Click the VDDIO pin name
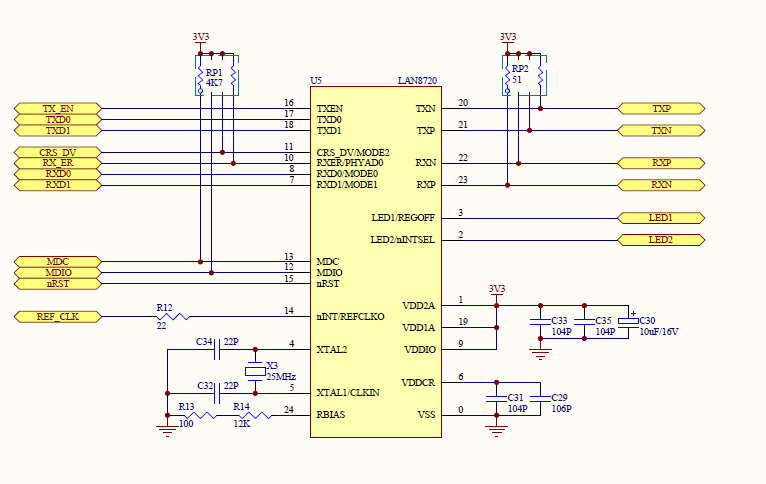 [x=420, y=350]
